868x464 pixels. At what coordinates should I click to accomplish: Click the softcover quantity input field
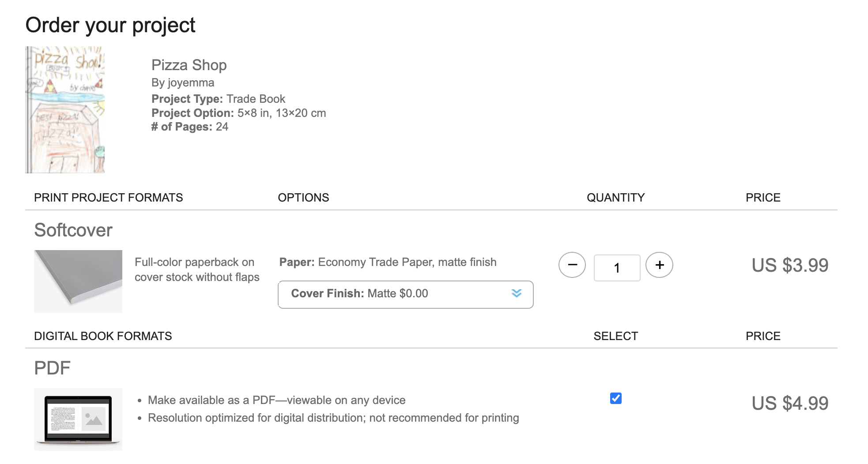coord(617,268)
